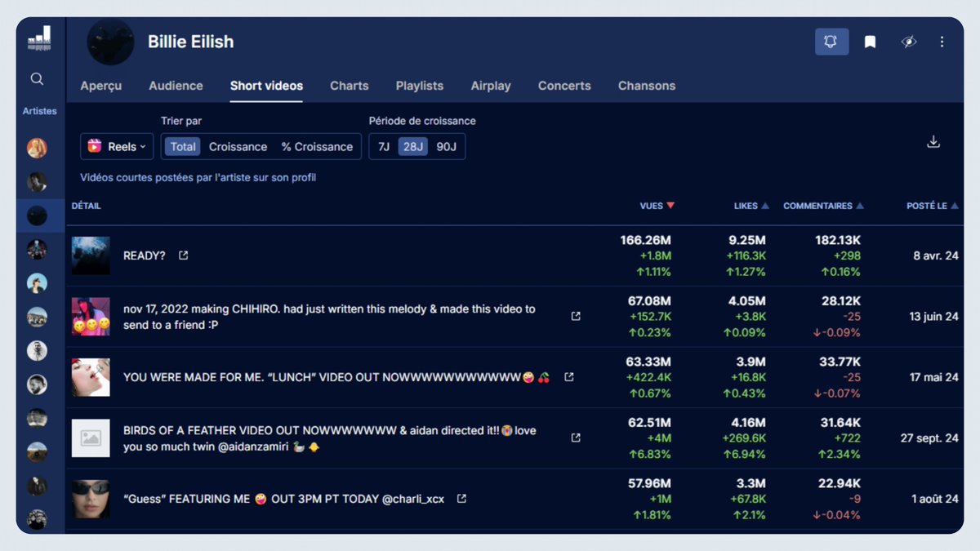
Task: Open external link for BIRDS OF A FEATHER video
Action: (x=576, y=438)
